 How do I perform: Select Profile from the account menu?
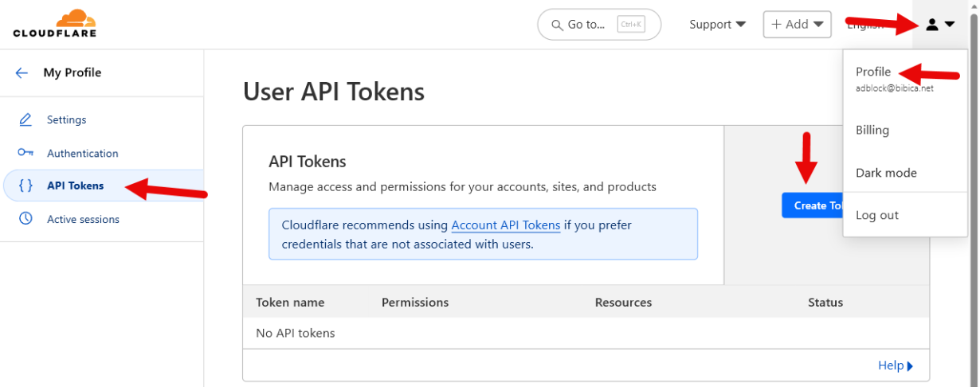pos(873,72)
